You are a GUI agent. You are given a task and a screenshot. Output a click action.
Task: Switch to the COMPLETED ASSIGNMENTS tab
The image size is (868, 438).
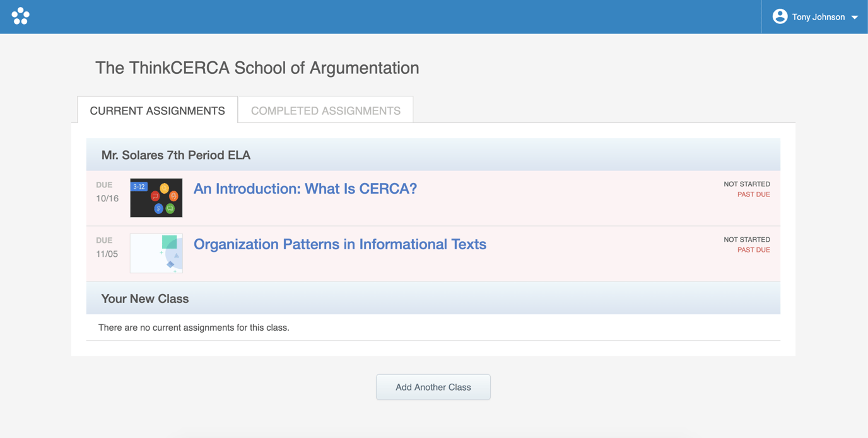(x=325, y=110)
